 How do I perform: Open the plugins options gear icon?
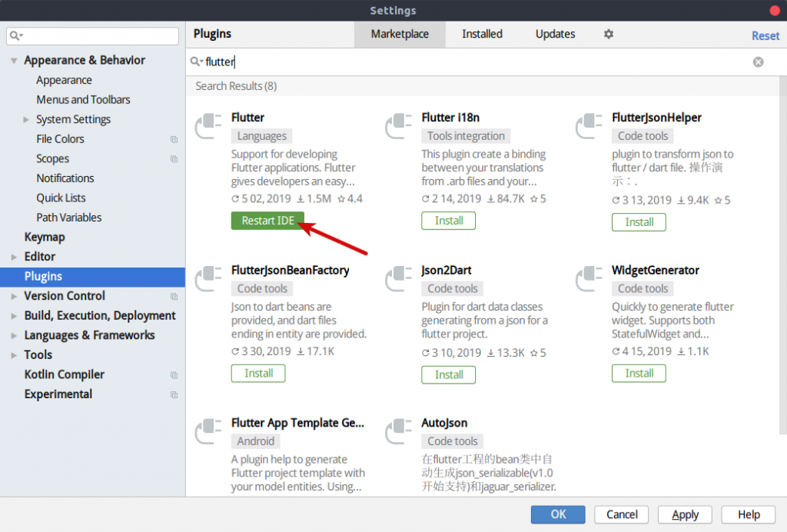(608, 34)
